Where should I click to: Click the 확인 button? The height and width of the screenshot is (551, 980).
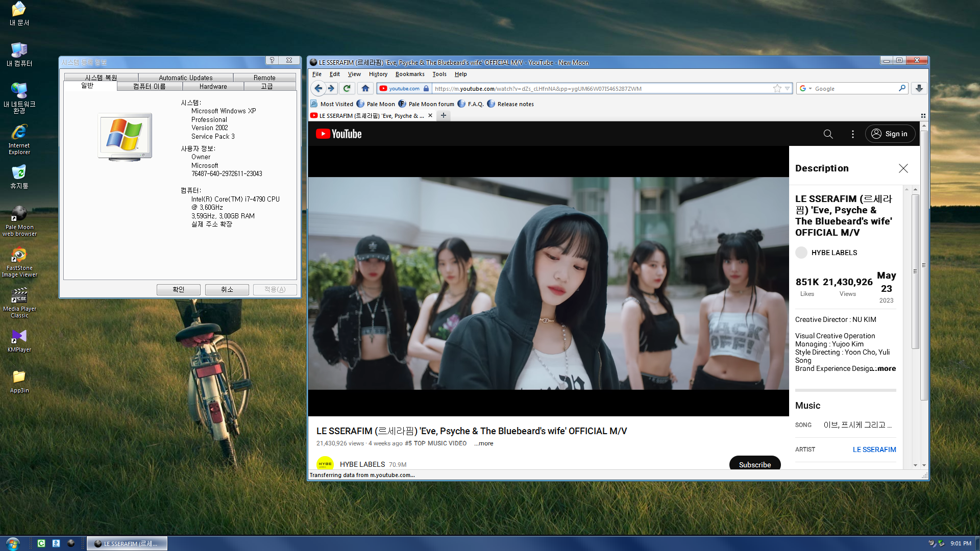[179, 289]
